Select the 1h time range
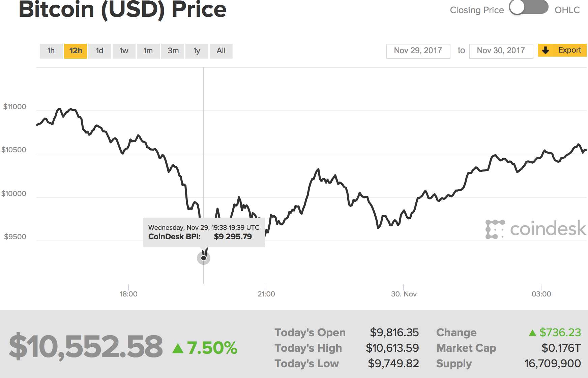This screenshot has width=588, height=378. click(51, 51)
